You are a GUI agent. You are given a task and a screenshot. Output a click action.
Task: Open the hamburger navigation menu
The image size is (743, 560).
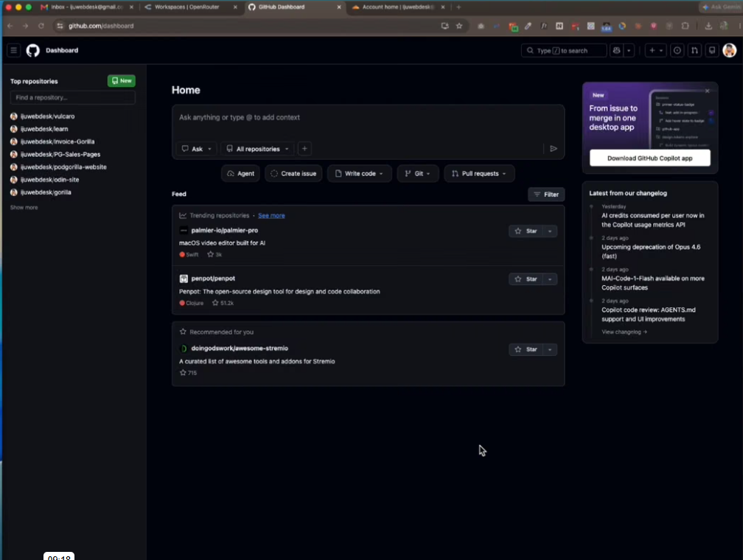[14, 50]
